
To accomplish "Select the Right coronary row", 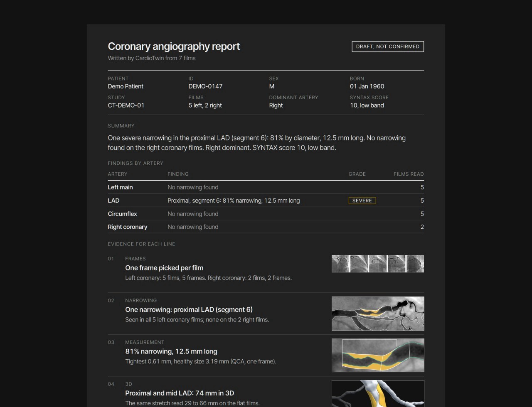I will [266, 227].
